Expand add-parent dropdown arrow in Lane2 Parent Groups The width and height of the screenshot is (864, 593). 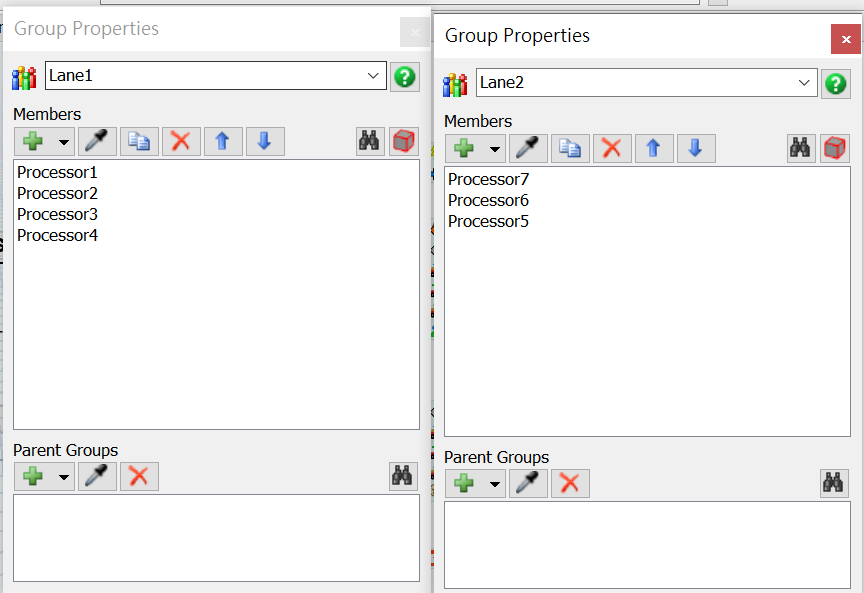coord(495,484)
